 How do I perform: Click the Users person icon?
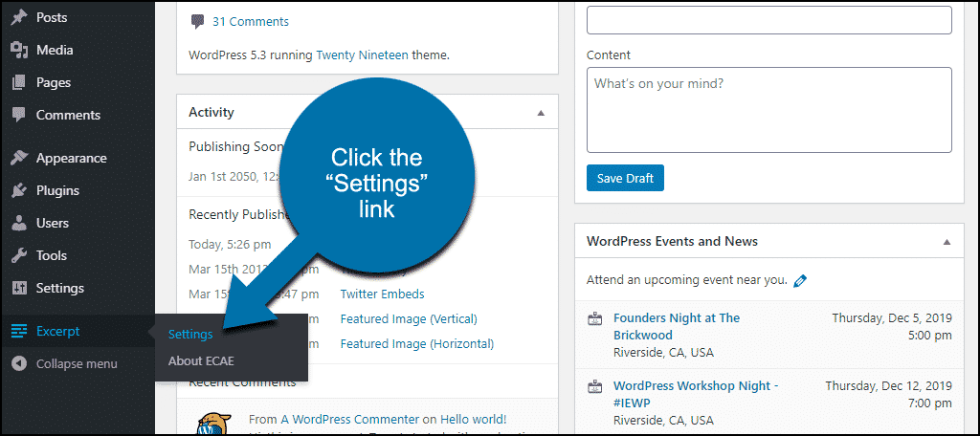(x=19, y=223)
